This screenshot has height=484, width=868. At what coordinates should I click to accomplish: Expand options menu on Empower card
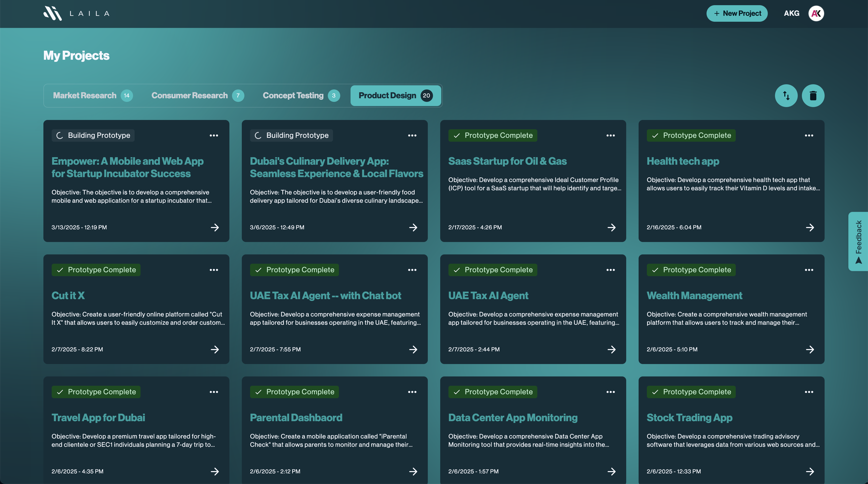coord(214,135)
